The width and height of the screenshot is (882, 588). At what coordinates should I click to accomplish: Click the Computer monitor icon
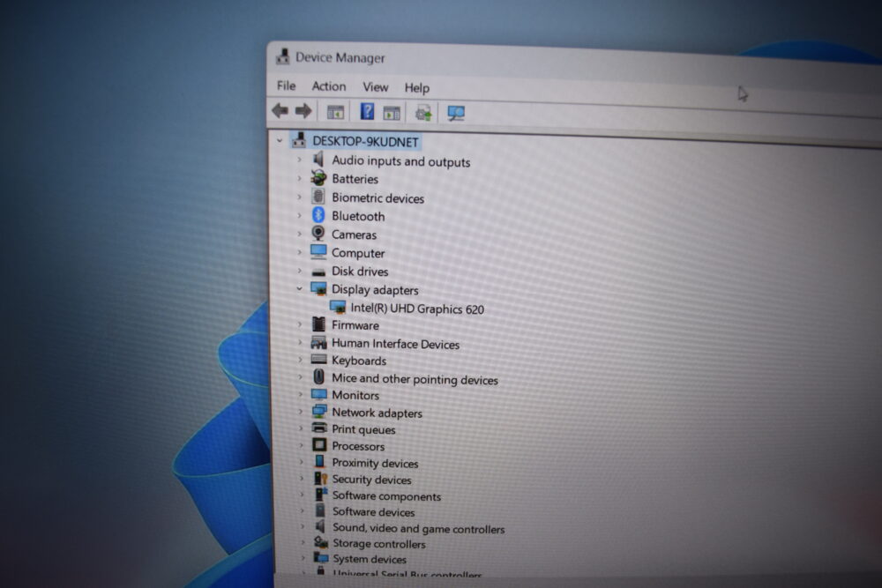(x=318, y=251)
